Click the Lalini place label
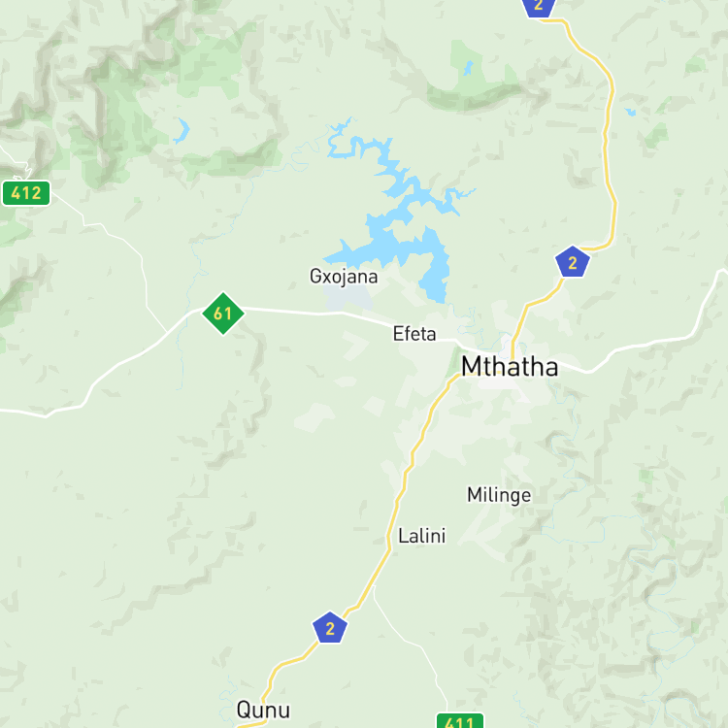This screenshot has height=728, width=728. pos(421,536)
